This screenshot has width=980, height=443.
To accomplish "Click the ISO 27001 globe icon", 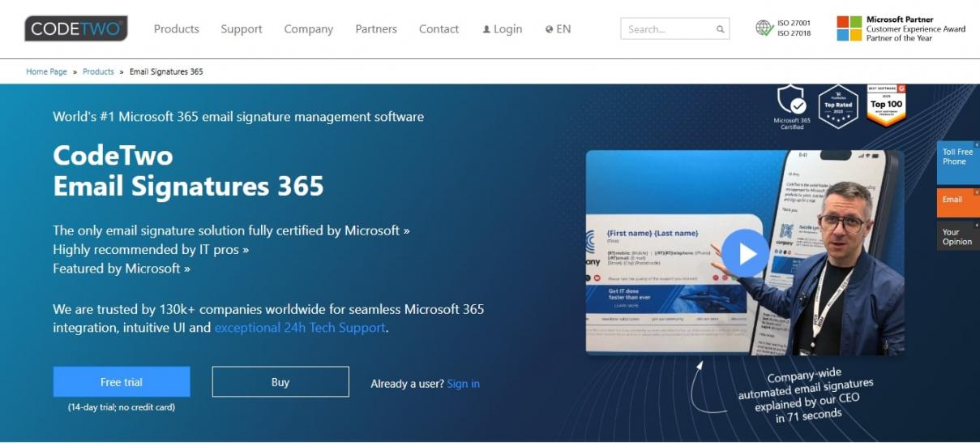I will pos(764,28).
